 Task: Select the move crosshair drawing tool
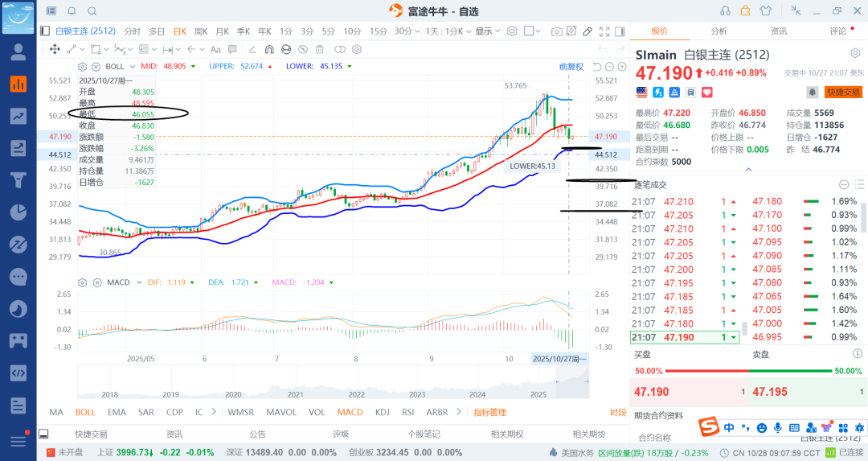55,49
